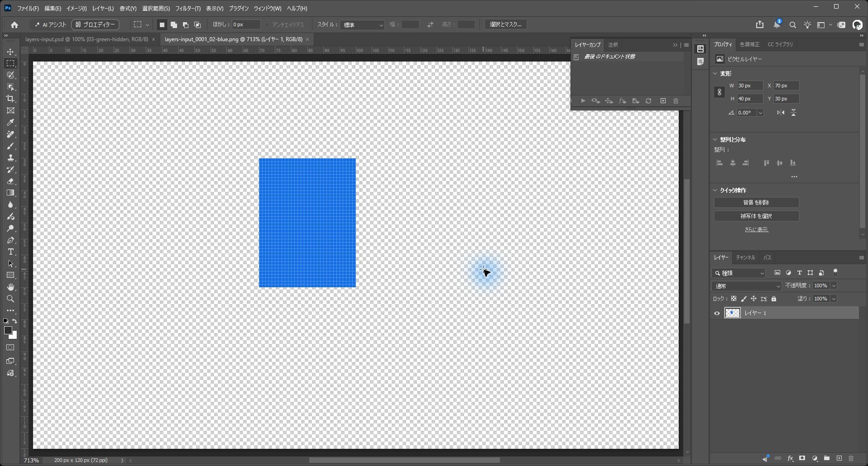
Task: Select the Clone Stamp tool
Action: (x=10, y=157)
